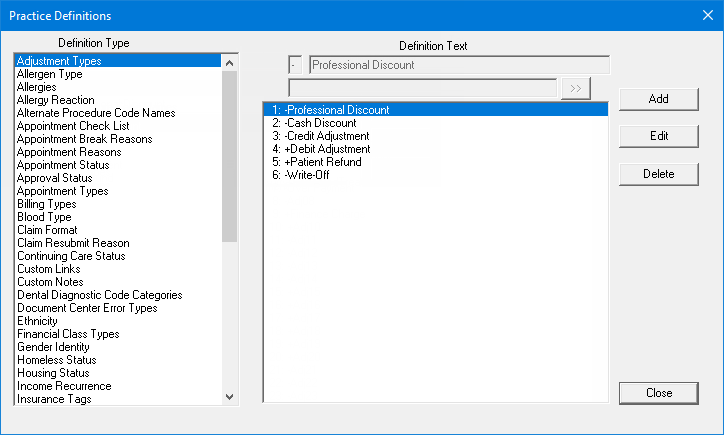
Task: Click the scroll up arrow of Definition Type list
Action: pos(230,62)
